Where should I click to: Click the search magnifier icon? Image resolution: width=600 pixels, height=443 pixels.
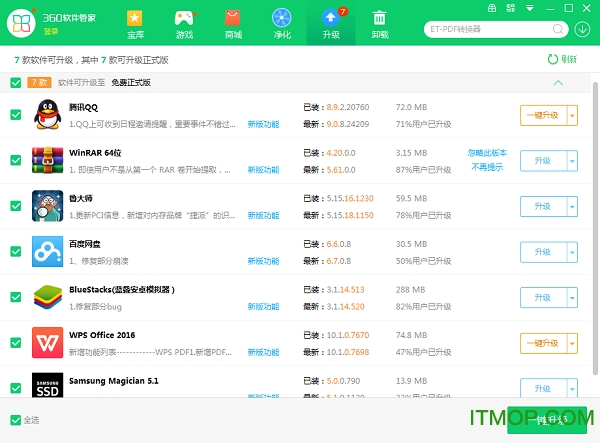tap(558, 29)
